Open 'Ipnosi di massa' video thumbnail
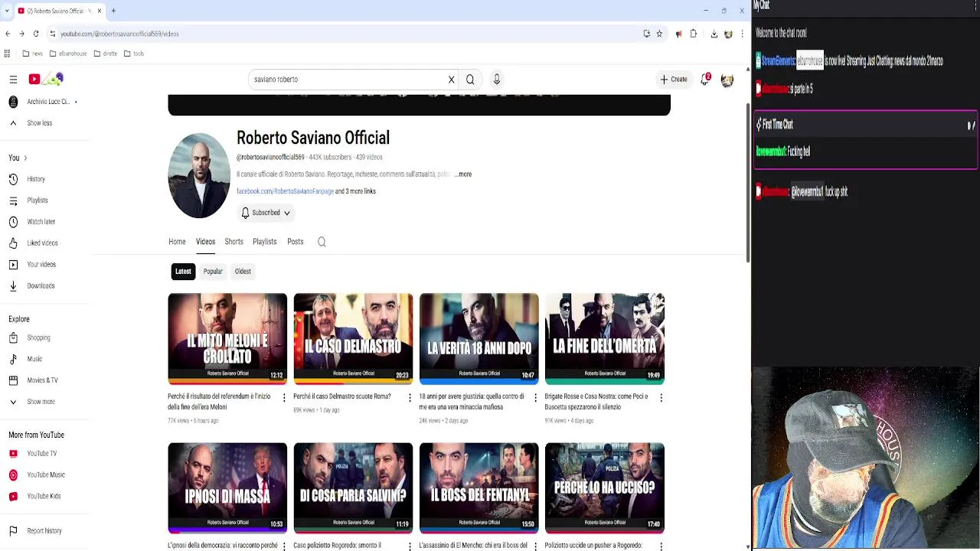Image resolution: width=980 pixels, height=551 pixels. (227, 487)
